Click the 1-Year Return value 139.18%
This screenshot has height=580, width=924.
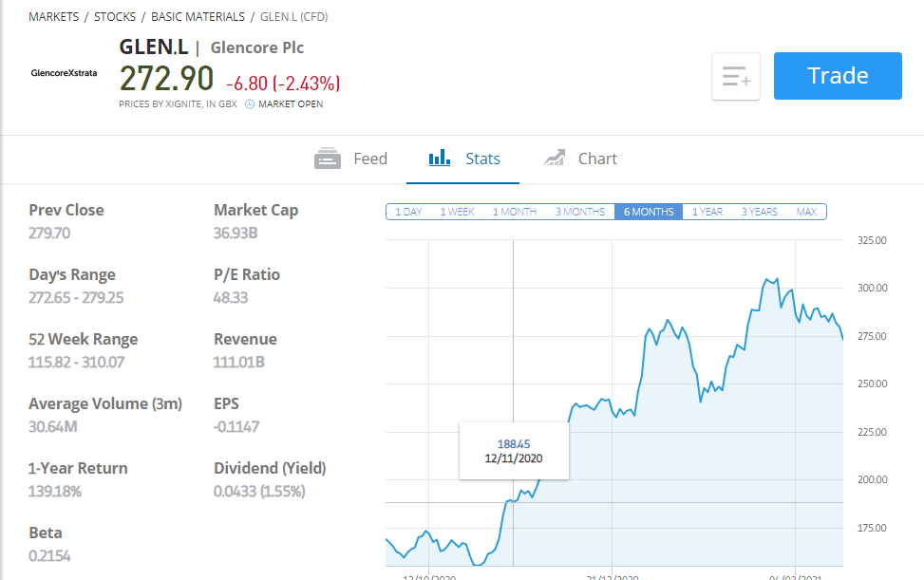[55, 492]
